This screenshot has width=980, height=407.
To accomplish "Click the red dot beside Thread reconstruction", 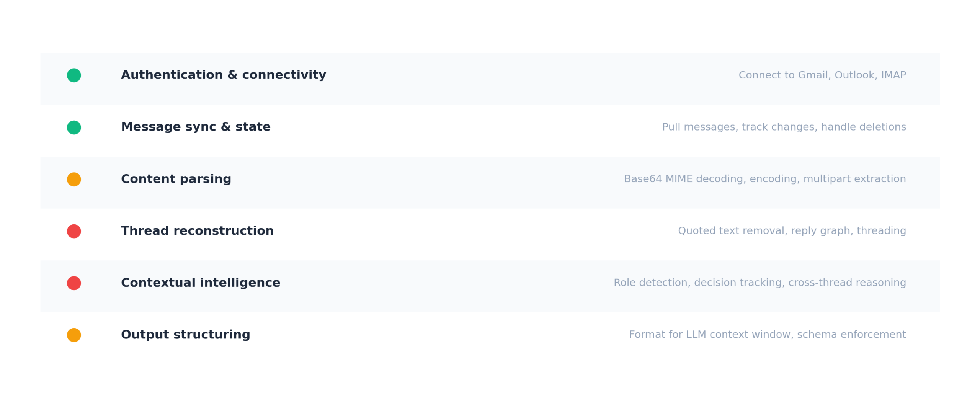I will (74, 231).
